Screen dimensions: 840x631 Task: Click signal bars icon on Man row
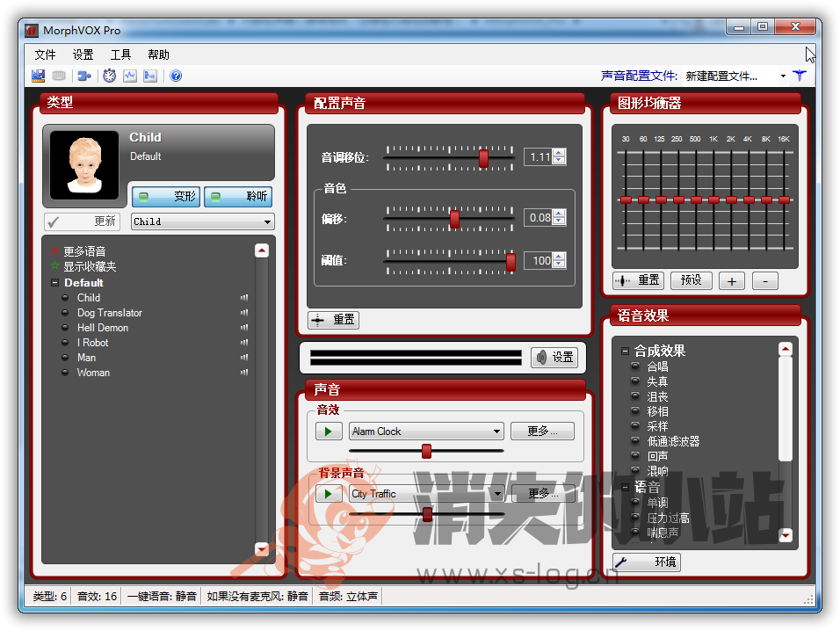pyautogui.click(x=244, y=358)
